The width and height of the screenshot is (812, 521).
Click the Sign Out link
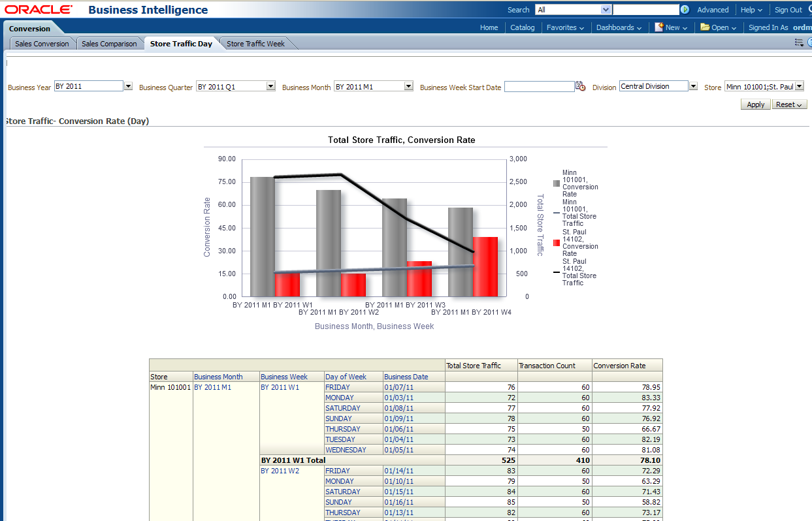pos(788,10)
